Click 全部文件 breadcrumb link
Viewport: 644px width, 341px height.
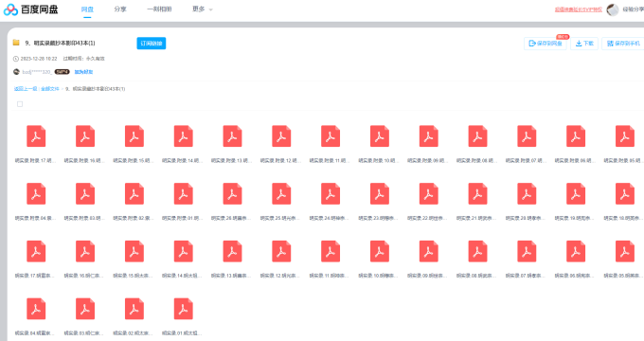click(49, 89)
